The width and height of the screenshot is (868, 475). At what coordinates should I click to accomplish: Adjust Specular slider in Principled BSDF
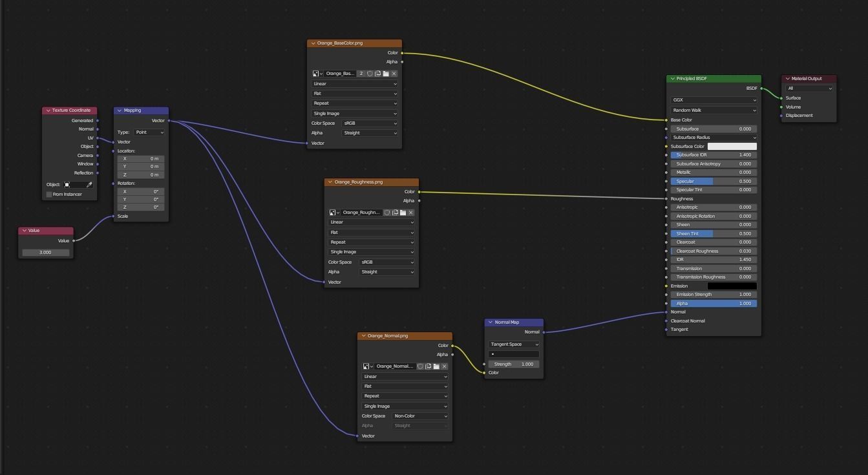point(714,182)
